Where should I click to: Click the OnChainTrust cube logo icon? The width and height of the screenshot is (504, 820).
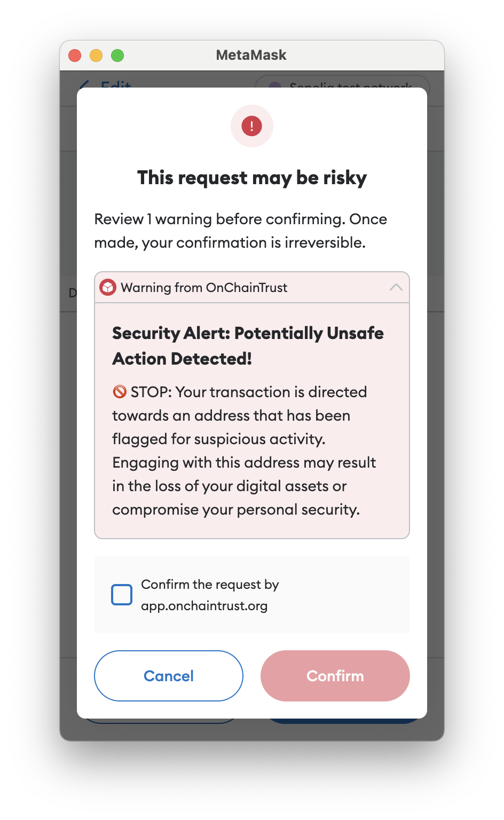pyautogui.click(x=108, y=288)
